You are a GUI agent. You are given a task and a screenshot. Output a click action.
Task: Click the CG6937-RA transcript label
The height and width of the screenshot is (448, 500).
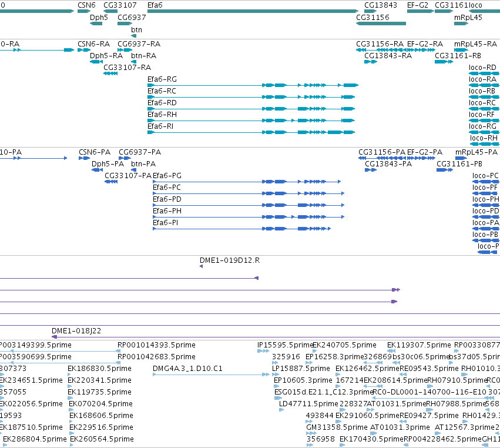139,44
